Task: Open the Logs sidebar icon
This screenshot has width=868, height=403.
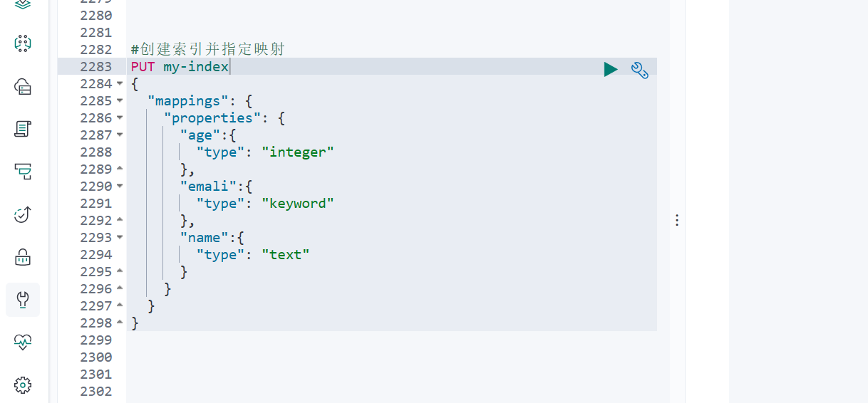Action: pyautogui.click(x=23, y=129)
